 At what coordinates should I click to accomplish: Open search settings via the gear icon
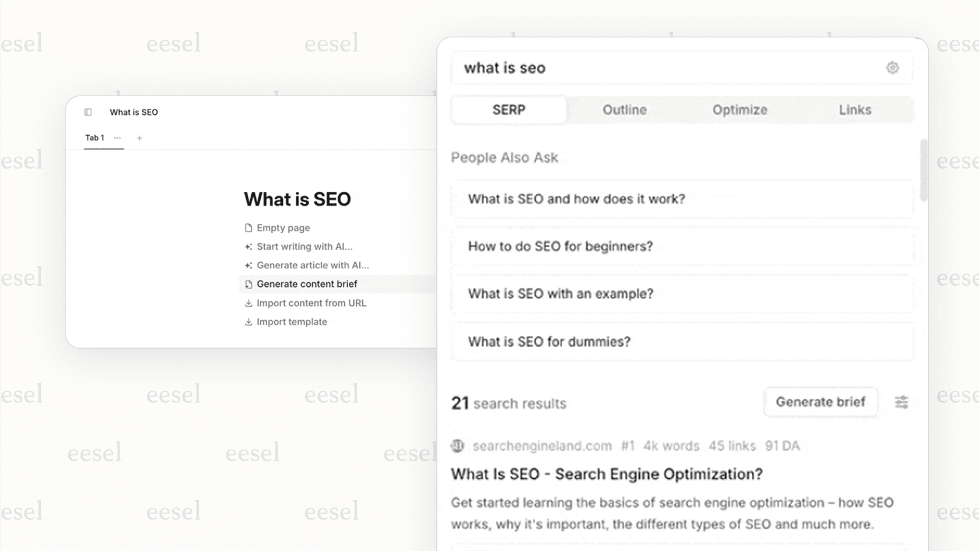(893, 68)
